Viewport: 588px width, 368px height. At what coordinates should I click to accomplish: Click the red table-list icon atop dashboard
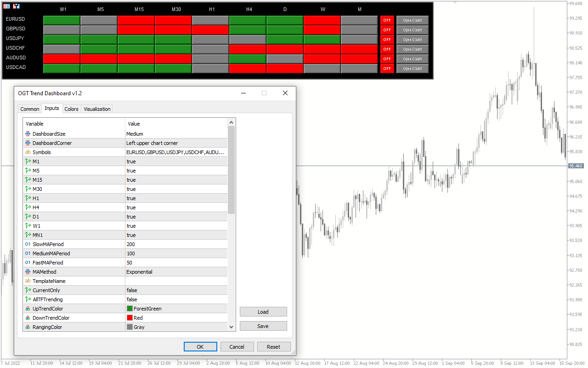click(7, 6)
